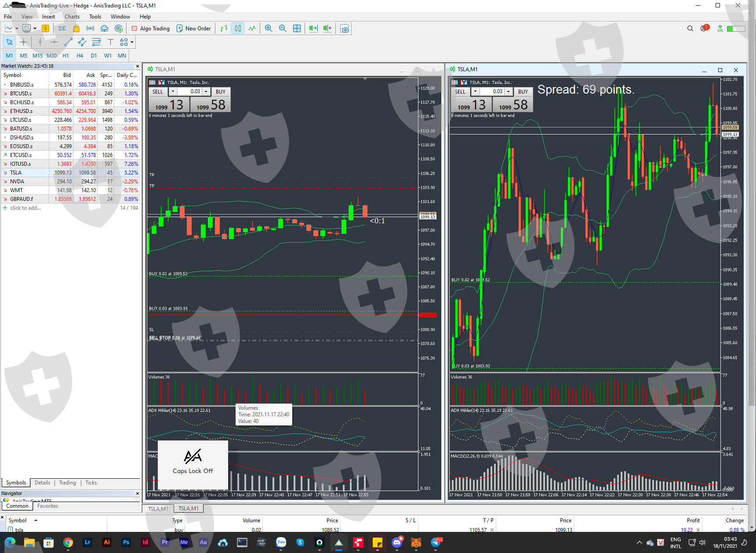Viewport: 756px width, 553px height.
Task: Show hidden system tray icons
Action: pyautogui.click(x=639, y=542)
